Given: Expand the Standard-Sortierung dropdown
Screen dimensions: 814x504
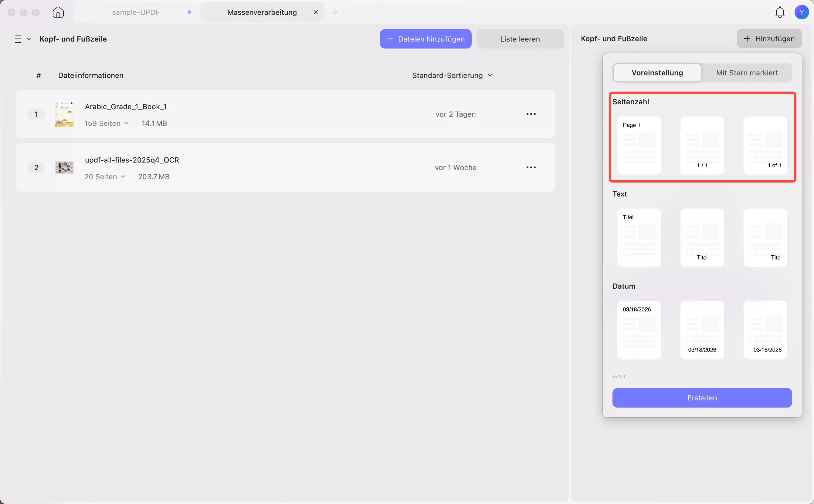Looking at the screenshot, I should pos(452,75).
